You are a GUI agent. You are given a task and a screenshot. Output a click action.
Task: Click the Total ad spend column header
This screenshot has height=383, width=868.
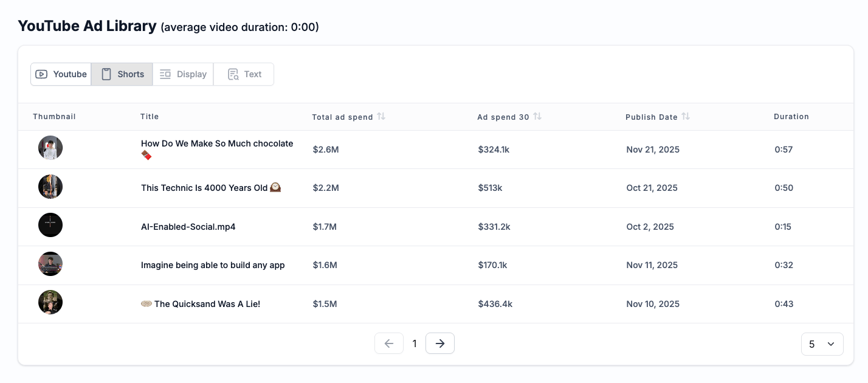[x=342, y=117]
